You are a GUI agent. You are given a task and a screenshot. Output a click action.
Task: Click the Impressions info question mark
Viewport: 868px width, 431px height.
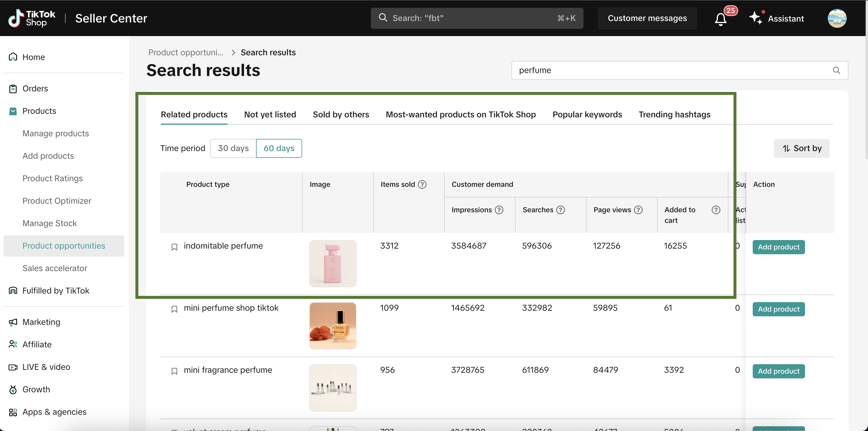pyautogui.click(x=499, y=210)
